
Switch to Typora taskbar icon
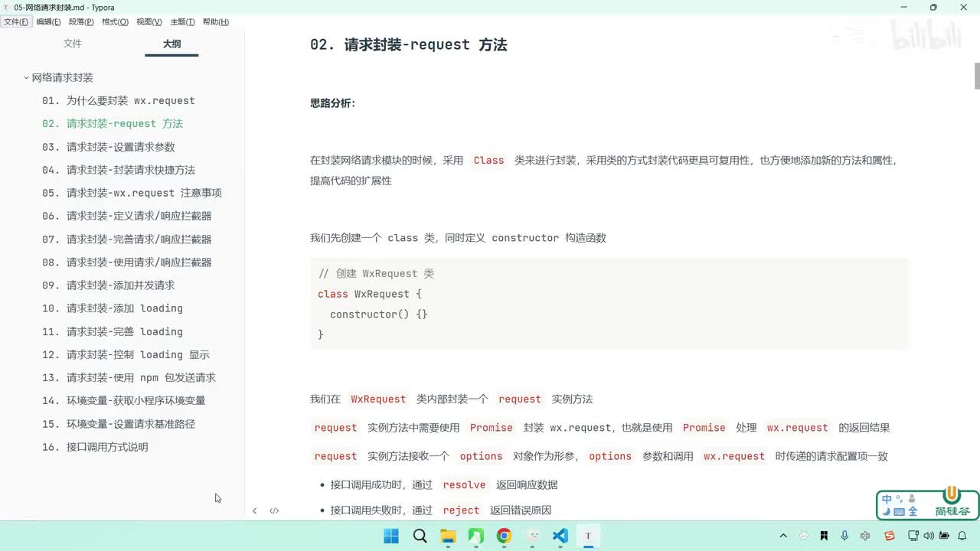588,536
